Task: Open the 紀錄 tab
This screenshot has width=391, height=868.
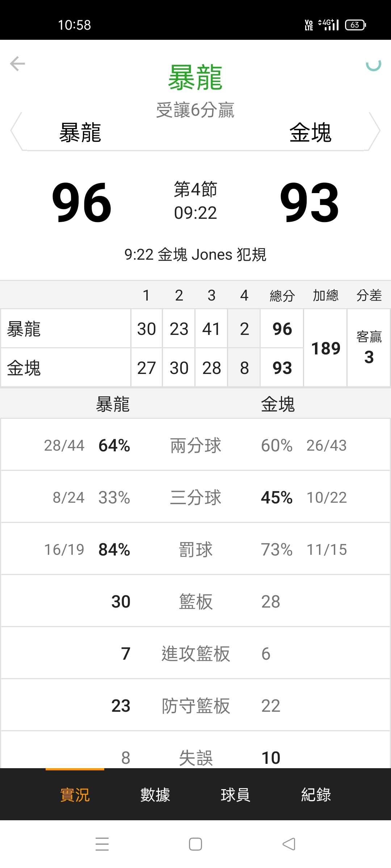Action: click(316, 795)
